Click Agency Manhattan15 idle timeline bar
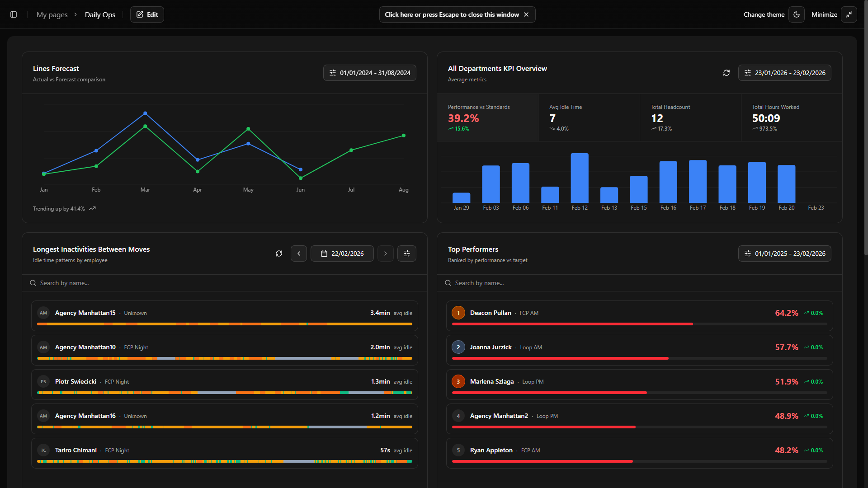 click(225, 324)
